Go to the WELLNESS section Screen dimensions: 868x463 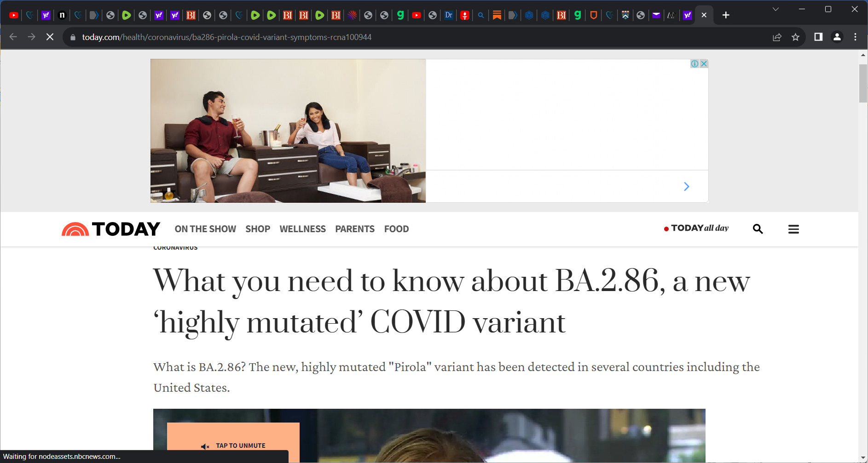click(x=302, y=229)
